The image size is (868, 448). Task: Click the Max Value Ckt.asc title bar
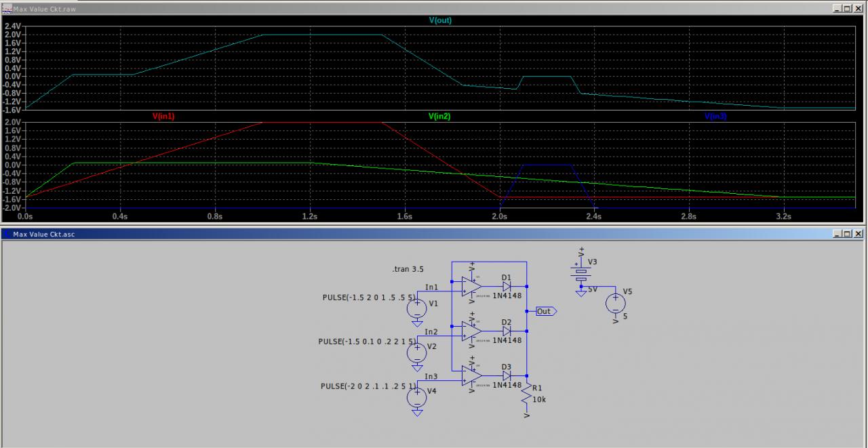click(434, 234)
